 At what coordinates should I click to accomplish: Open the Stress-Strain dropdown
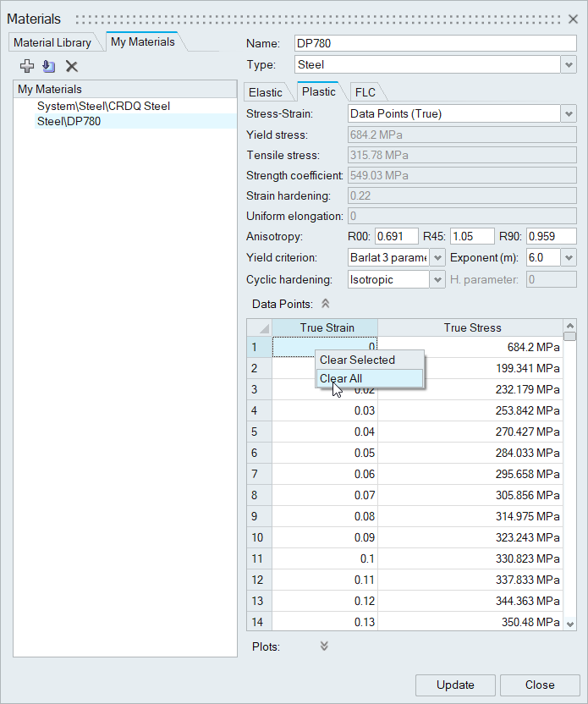(569, 114)
